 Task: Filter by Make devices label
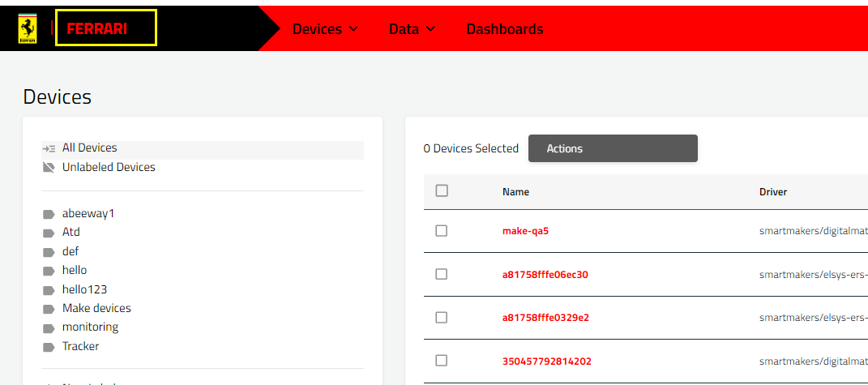(96, 308)
